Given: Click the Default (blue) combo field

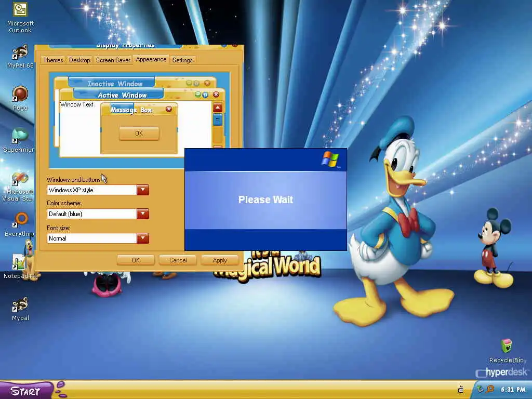Looking at the screenshot, I should (91, 214).
